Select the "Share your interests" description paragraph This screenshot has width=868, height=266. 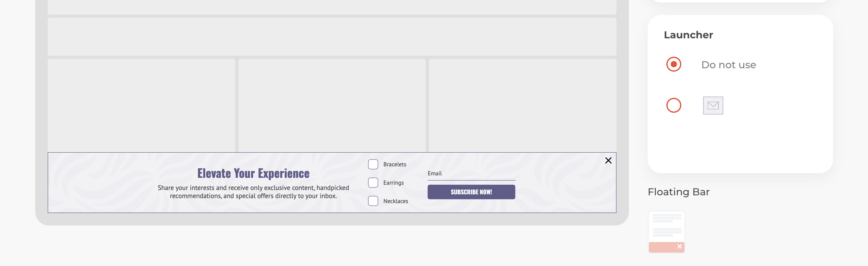click(253, 192)
